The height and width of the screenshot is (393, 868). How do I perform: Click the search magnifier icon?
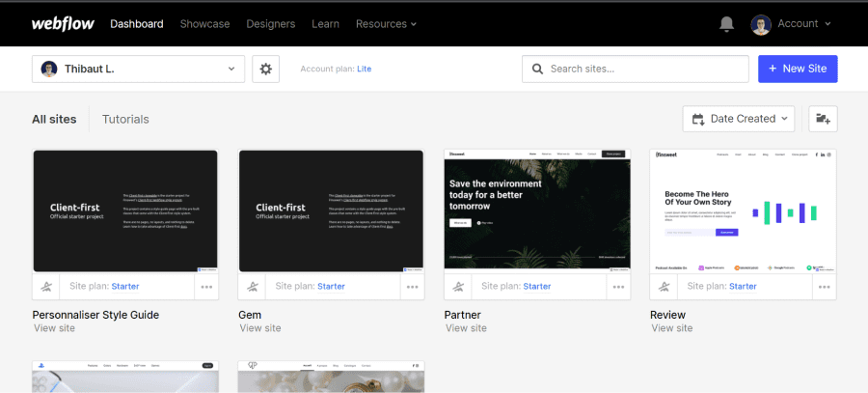pyautogui.click(x=537, y=69)
